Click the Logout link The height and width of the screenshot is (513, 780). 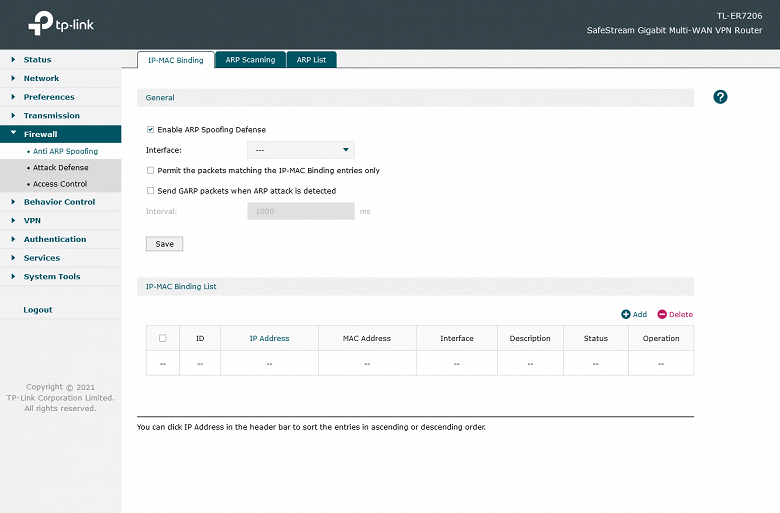(x=38, y=310)
